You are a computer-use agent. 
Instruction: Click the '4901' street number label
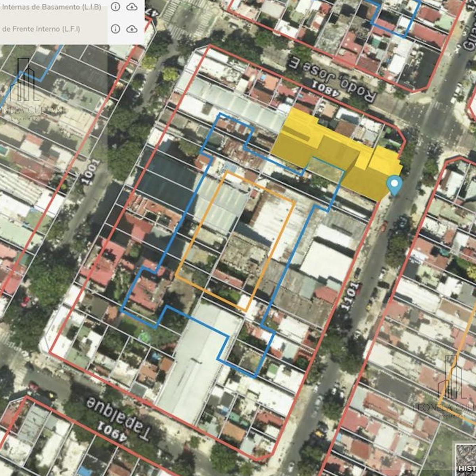(113, 431)
